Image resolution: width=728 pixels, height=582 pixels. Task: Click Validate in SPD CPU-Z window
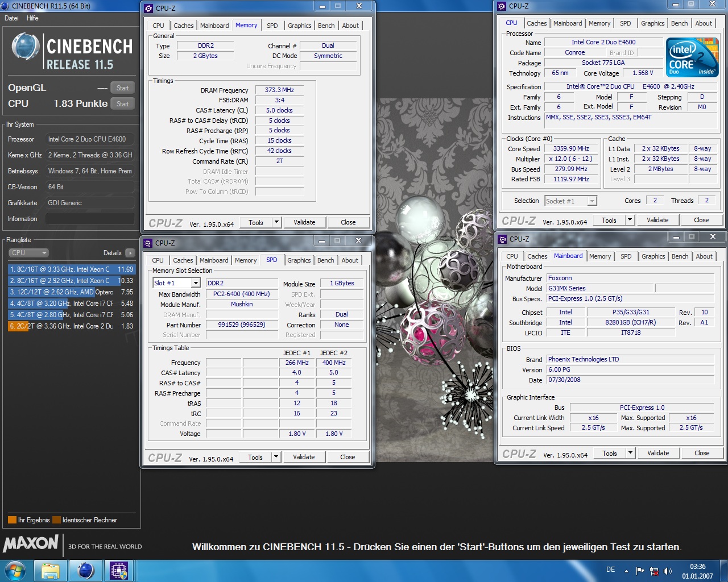[x=304, y=457]
